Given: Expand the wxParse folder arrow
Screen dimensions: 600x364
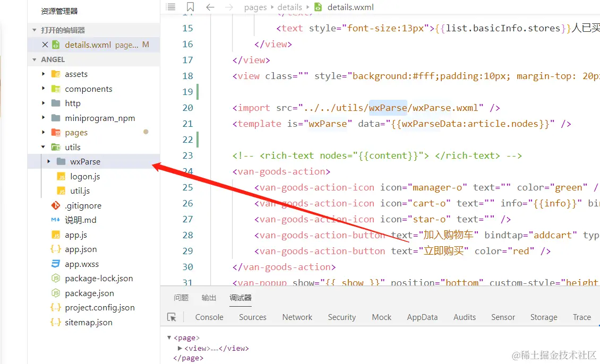Looking at the screenshot, I should [49, 162].
